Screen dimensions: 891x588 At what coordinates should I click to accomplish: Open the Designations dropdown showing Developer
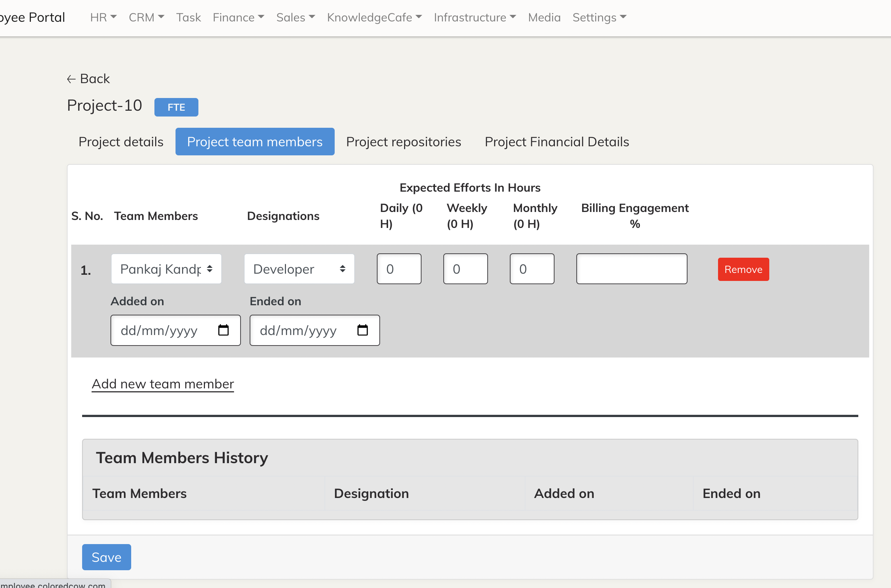[299, 269]
